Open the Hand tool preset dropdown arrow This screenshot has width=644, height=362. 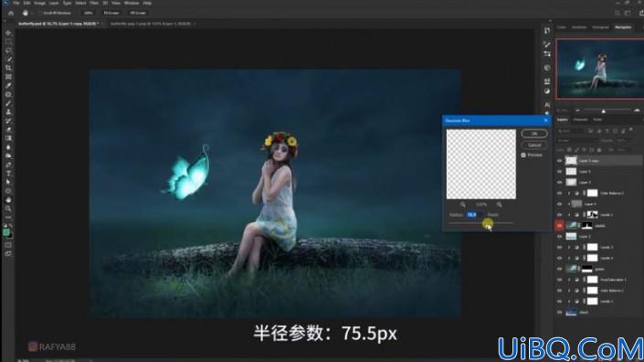coord(33,13)
